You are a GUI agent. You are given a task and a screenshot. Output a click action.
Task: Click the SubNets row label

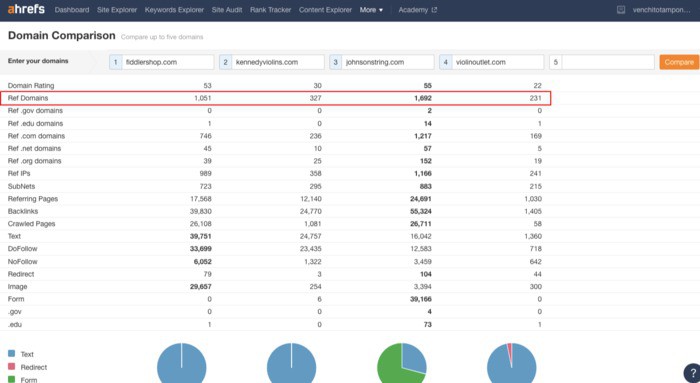point(21,186)
